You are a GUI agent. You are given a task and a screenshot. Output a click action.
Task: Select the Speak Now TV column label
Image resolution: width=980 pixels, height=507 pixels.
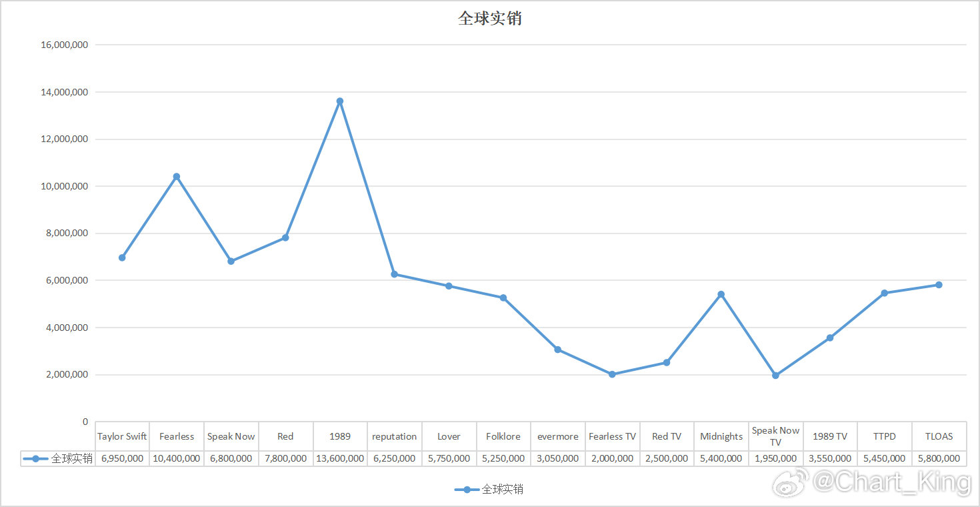(775, 436)
